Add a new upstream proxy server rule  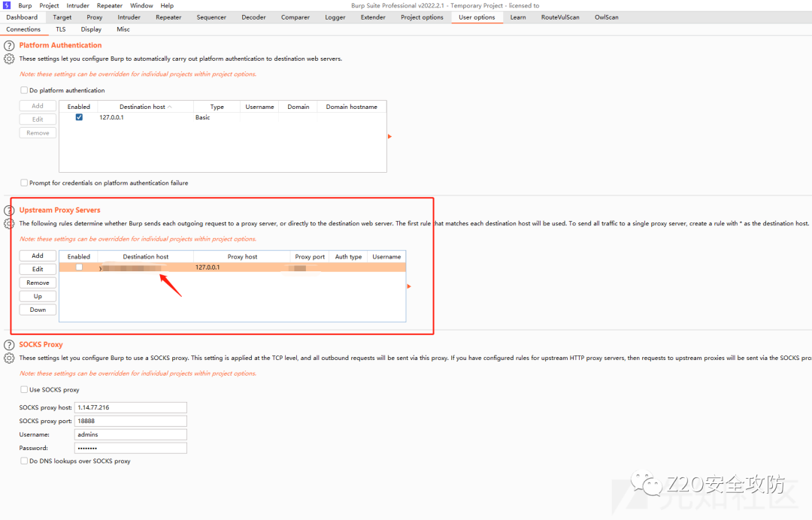[38, 256]
